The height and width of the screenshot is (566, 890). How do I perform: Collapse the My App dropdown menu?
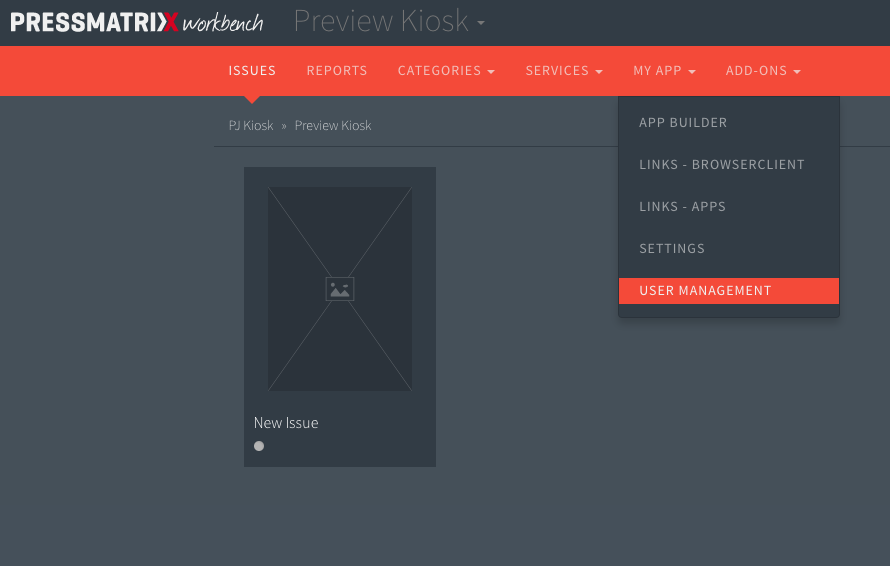pos(664,70)
